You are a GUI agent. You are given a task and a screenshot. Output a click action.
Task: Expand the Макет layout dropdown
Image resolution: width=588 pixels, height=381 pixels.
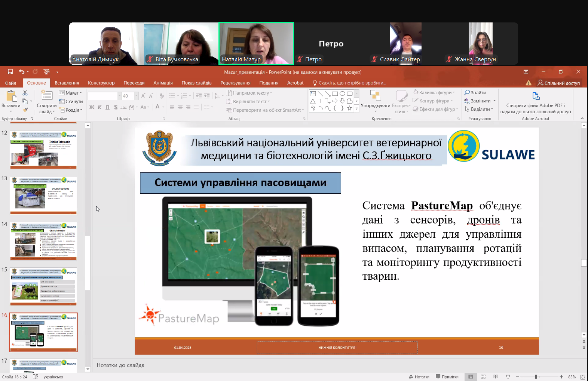click(x=71, y=93)
